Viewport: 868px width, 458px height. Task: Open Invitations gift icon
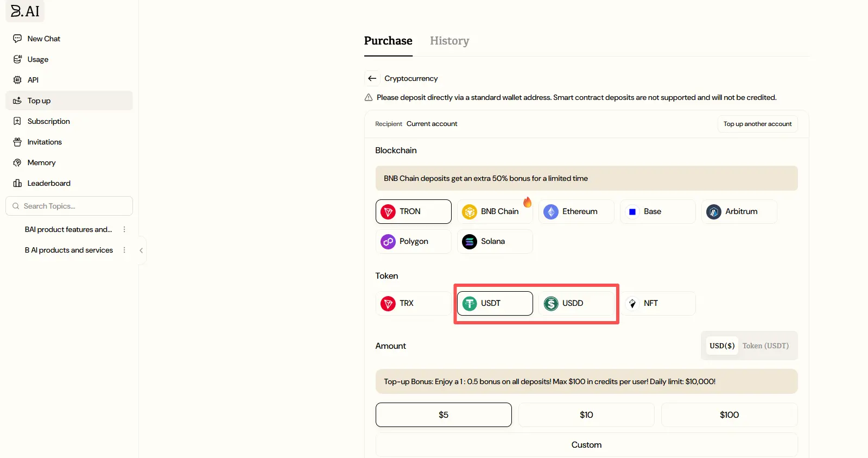17,142
